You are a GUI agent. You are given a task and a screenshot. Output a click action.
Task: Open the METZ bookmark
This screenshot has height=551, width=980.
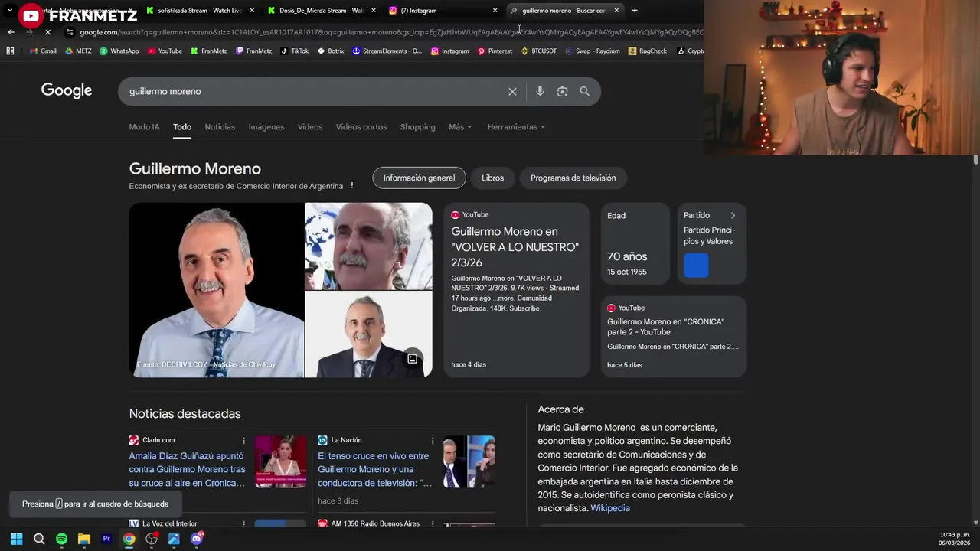click(78, 51)
